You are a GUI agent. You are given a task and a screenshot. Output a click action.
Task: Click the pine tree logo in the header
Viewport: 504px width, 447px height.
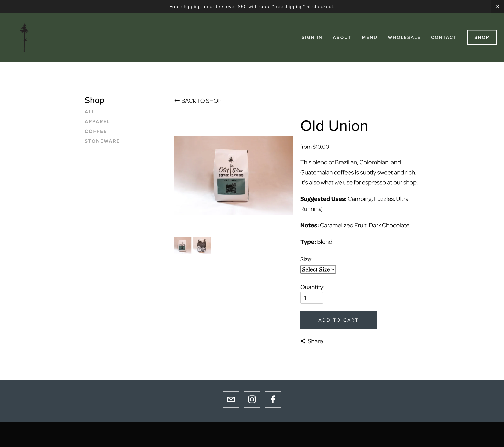24,37
